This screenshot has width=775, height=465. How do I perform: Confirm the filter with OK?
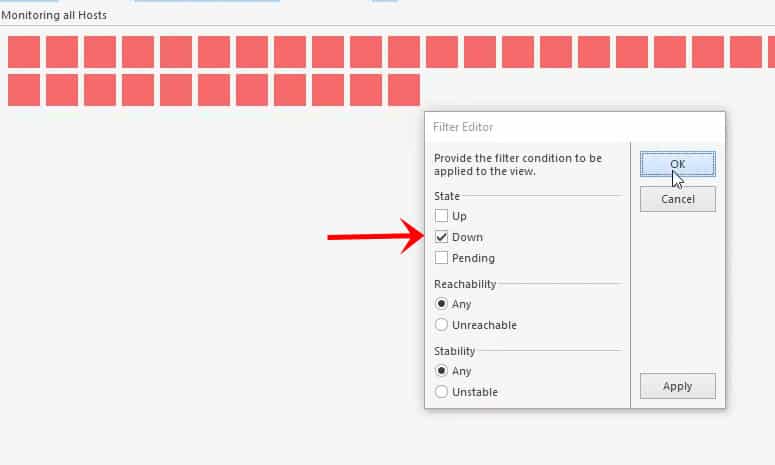[678, 164]
